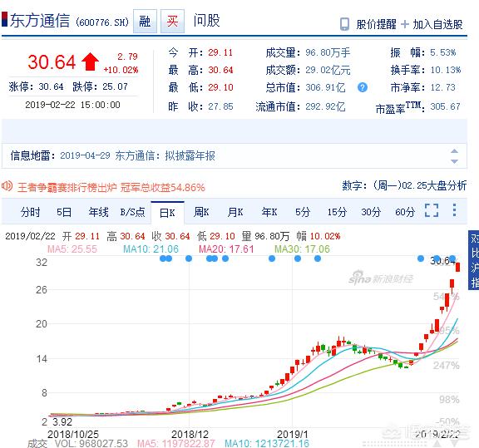Click the phone price-alert icon

tap(344, 24)
